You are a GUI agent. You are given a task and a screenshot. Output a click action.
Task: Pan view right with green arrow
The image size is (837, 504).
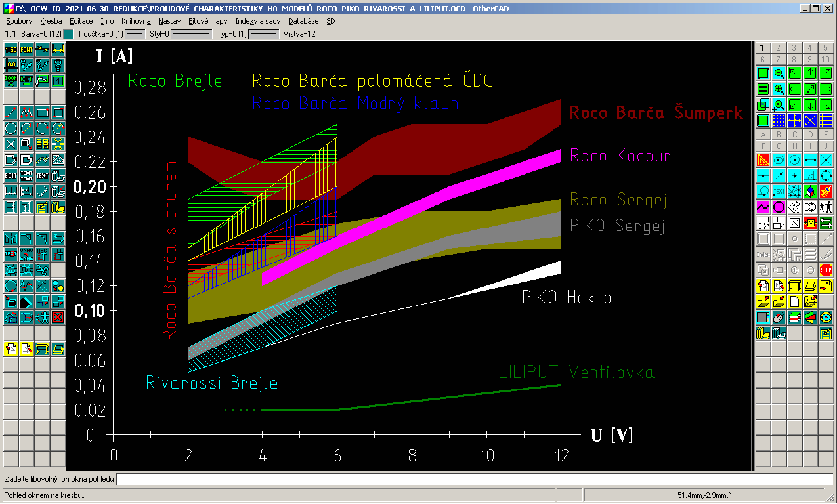coord(826,89)
